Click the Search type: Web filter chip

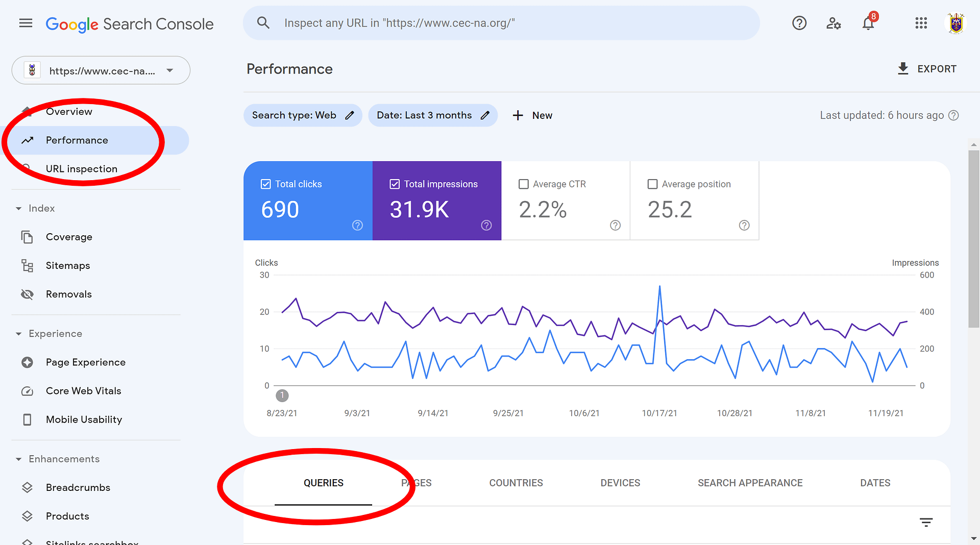303,115
